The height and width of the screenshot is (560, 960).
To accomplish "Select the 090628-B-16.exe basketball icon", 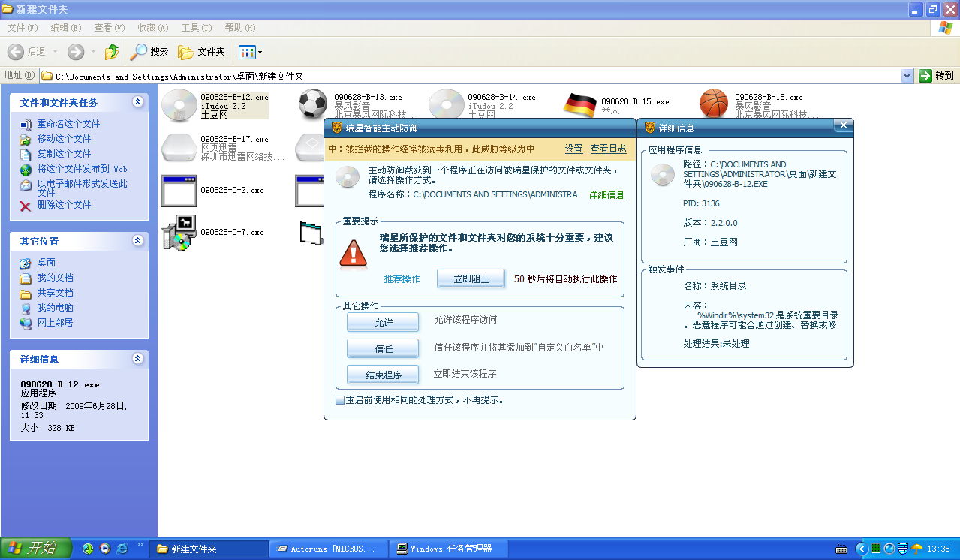I will tap(713, 105).
